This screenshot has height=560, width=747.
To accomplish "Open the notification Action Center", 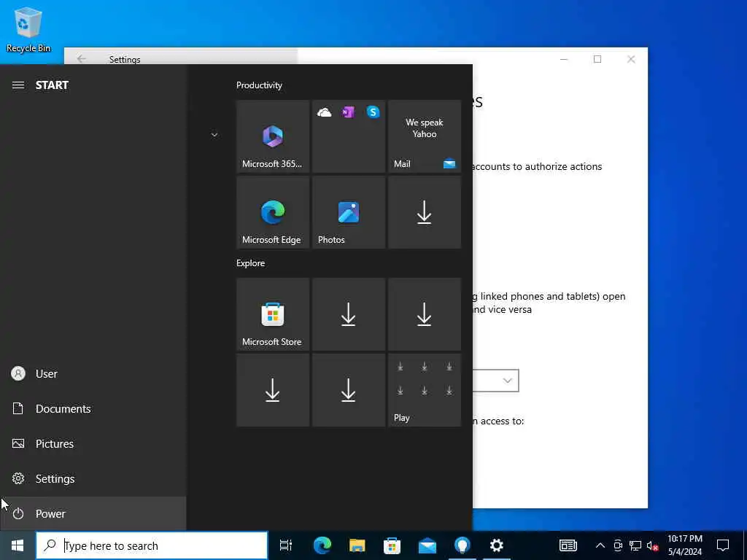I will [x=723, y=545].
